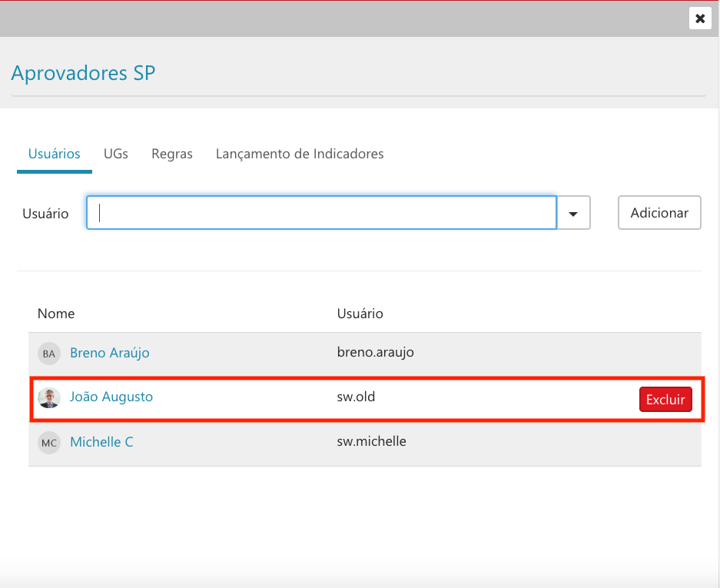Switch to the Usuários tab

(x=55, y=154)
